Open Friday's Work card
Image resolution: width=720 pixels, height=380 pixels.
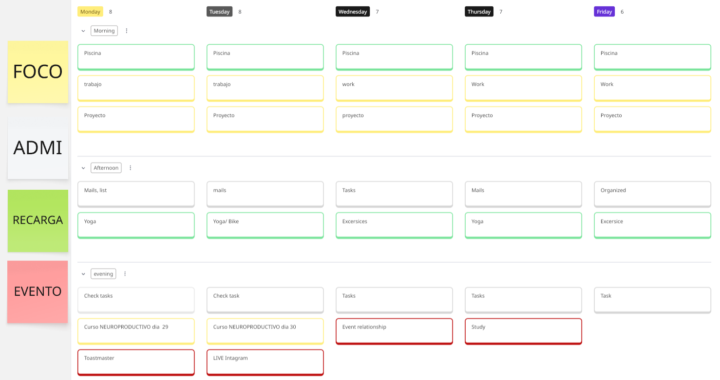[652, 88]
